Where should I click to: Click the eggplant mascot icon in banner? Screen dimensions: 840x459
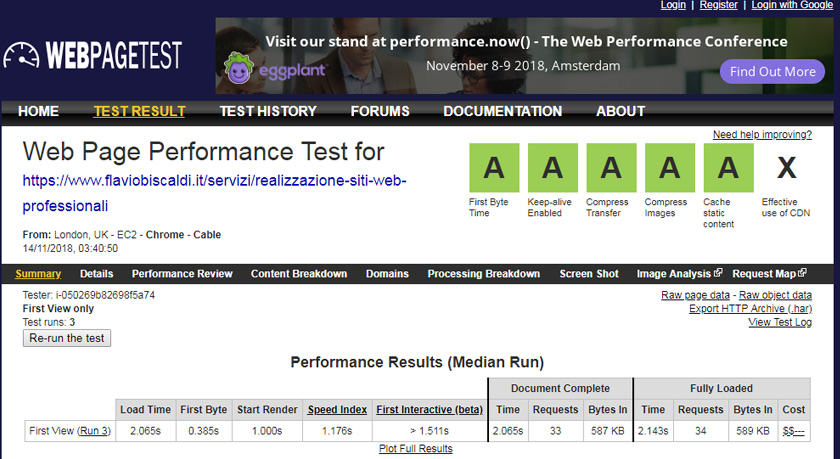(238, 68)
